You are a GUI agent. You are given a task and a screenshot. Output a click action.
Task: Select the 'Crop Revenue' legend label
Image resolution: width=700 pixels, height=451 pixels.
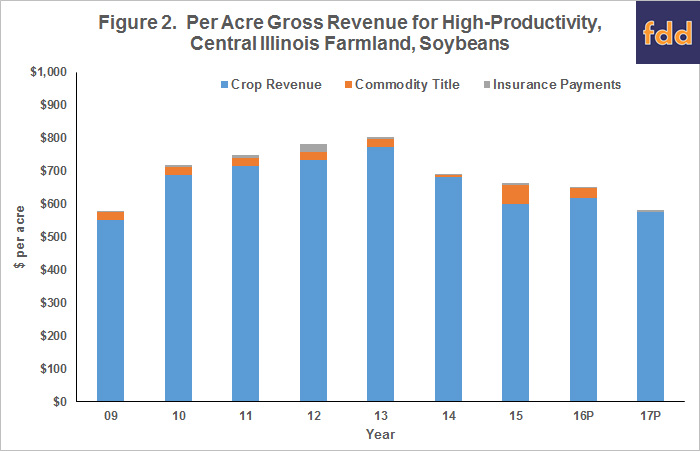(276, 84)
